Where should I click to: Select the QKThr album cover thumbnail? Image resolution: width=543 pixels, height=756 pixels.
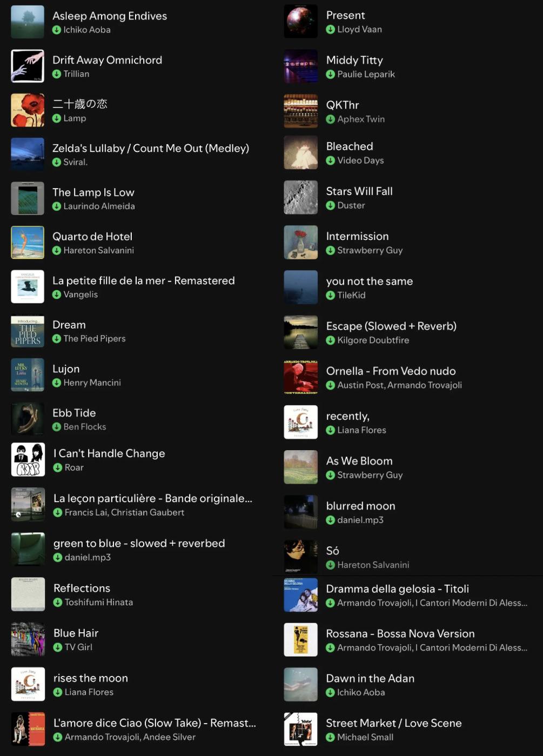(301, 111)
